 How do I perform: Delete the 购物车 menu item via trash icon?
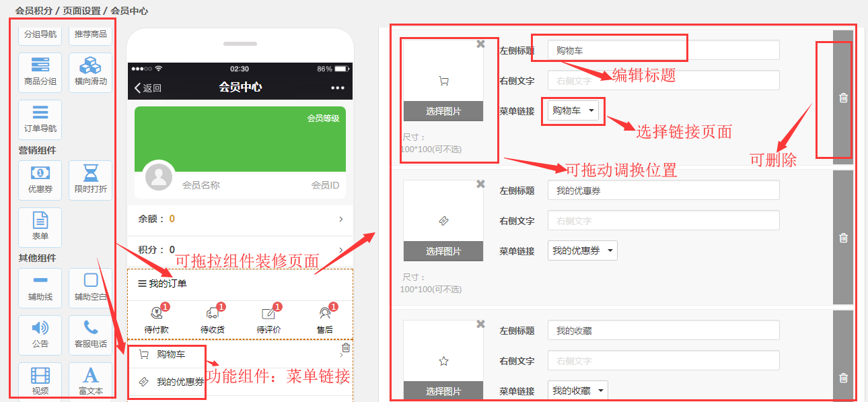point(843,98)
